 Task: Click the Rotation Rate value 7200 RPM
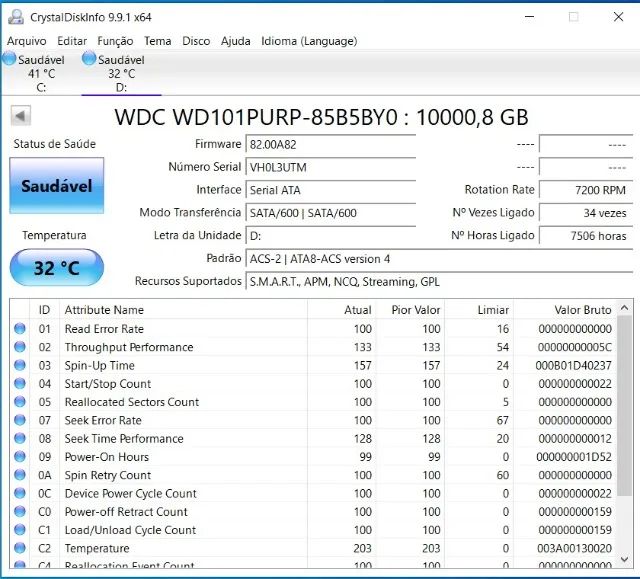[586, 190]
